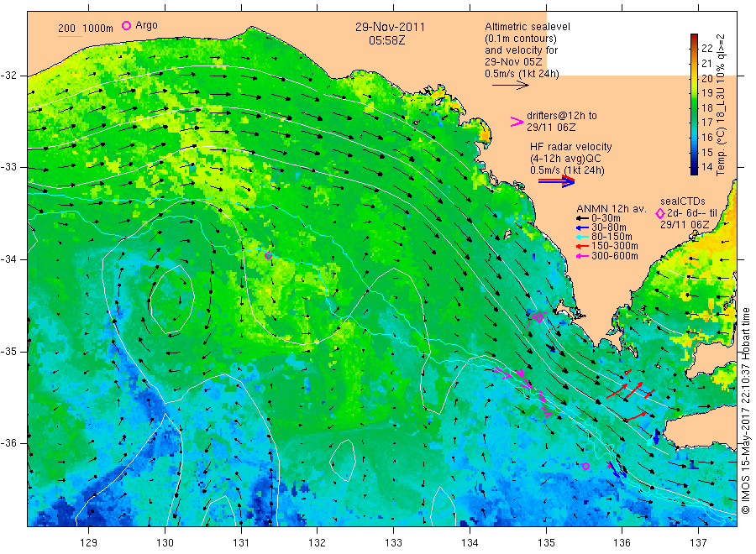
Task: Click the blue 30-80m ANMN arrow
Action: [x=582, y=227]
